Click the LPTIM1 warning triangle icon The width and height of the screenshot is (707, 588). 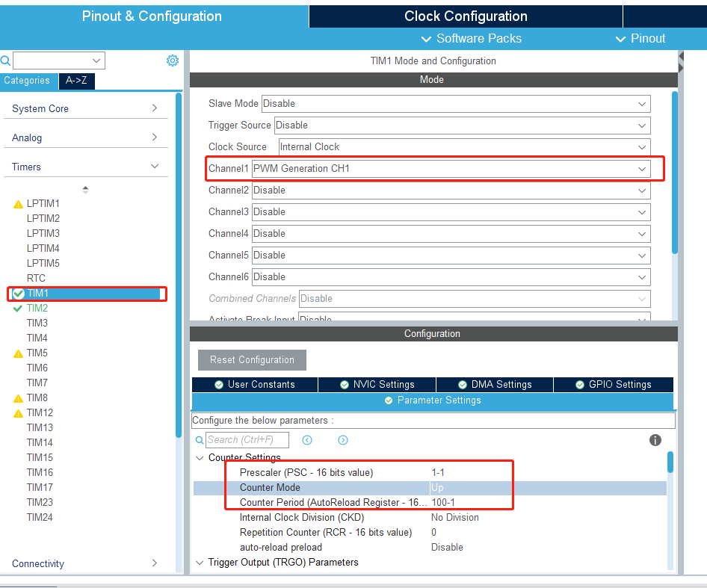click(x=18, y=204)
